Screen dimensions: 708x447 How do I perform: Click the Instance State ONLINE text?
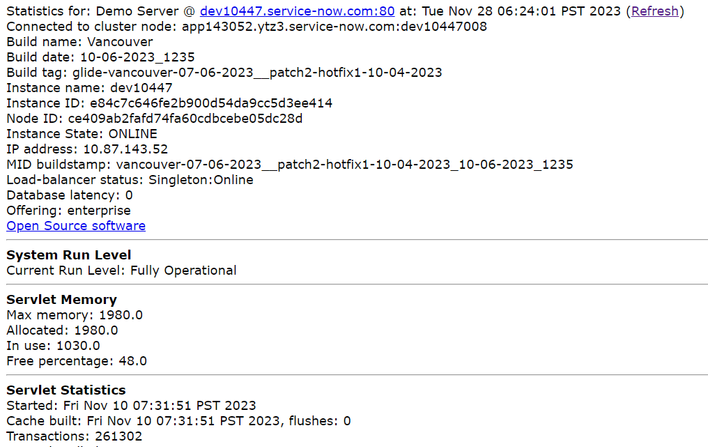(82, 134)
